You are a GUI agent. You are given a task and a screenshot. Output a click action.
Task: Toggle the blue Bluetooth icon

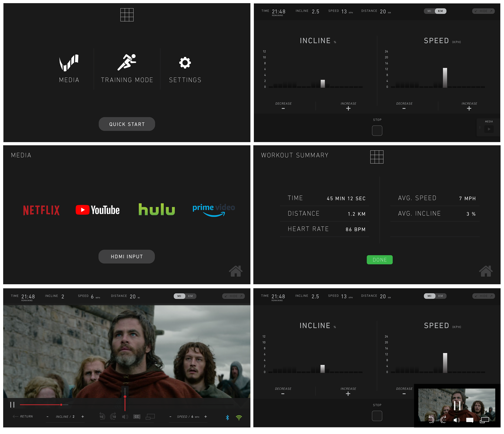pos(227,417)
